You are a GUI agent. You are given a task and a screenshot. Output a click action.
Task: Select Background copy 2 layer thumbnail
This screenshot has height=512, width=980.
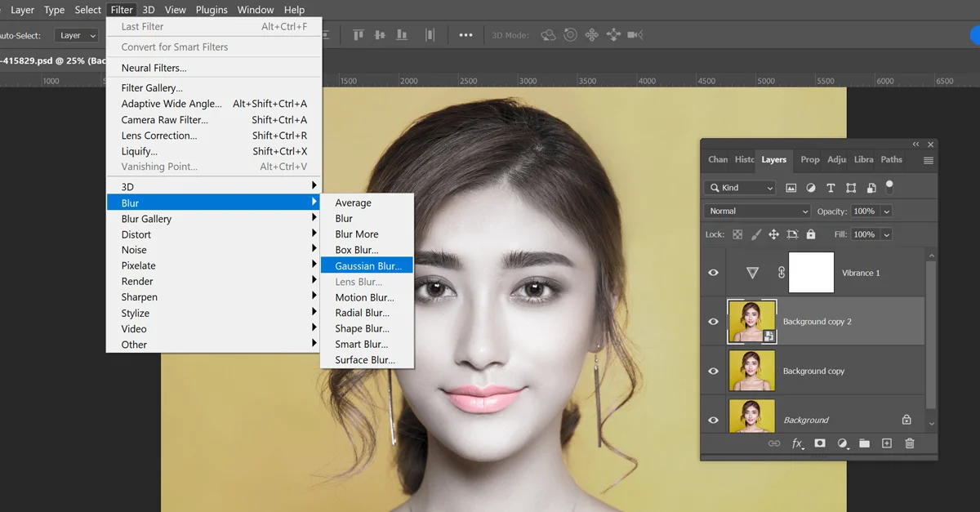[x=751, y=322]
